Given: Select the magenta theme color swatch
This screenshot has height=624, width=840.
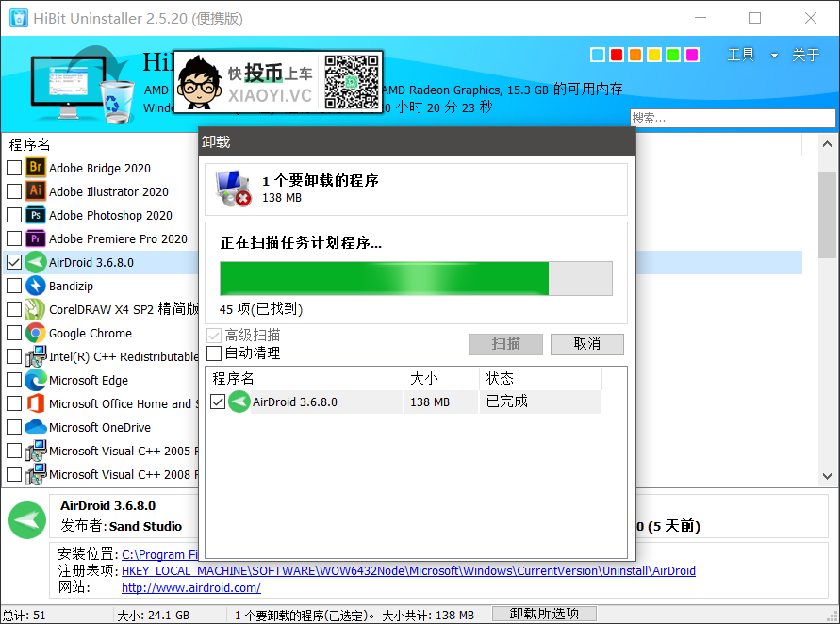Looking at the screenshot, I should point(692,55).
